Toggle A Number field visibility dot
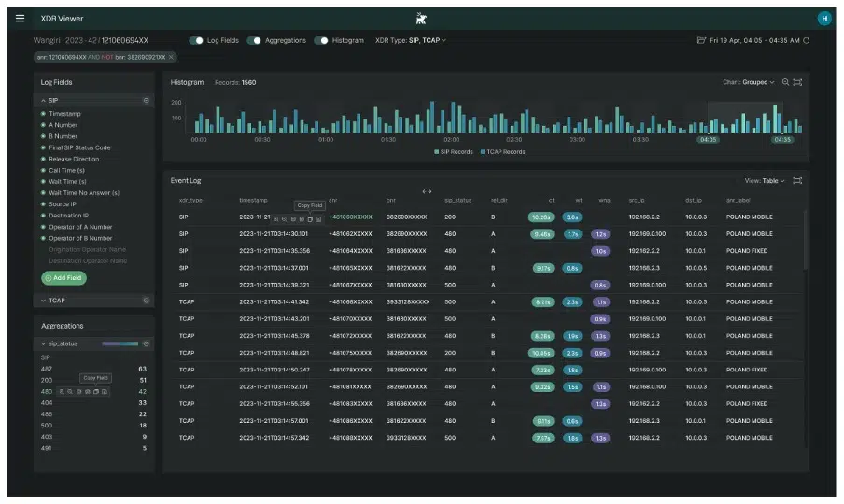This screenshot has height=504, width=844. [43, 125]
